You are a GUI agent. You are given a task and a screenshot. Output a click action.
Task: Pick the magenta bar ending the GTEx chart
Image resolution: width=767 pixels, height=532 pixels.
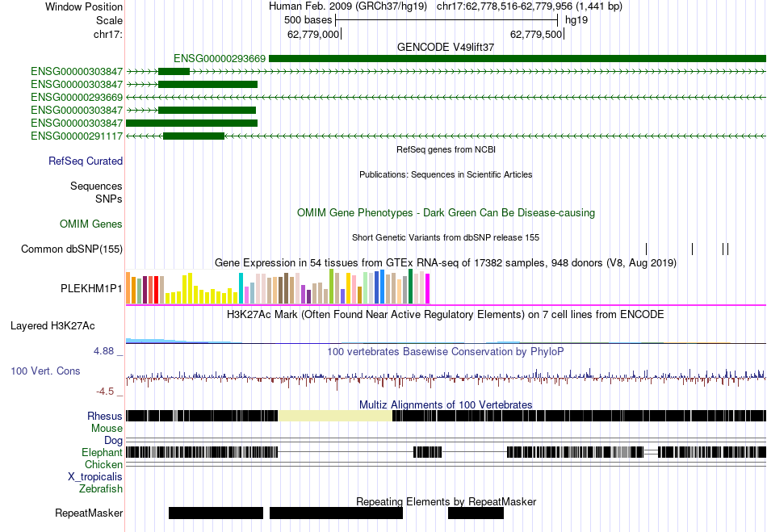pos(428,289)
